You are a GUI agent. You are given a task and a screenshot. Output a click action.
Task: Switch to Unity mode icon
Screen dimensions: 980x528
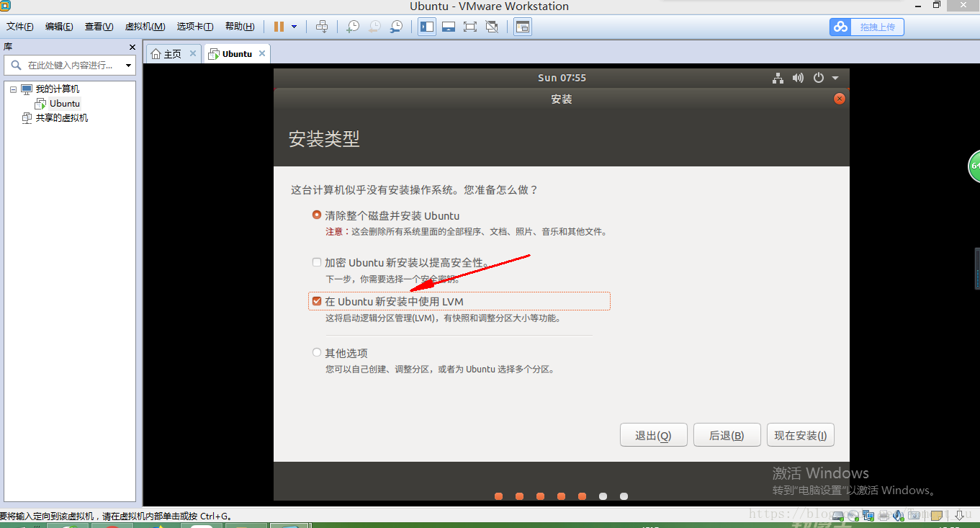click(492, 27)
